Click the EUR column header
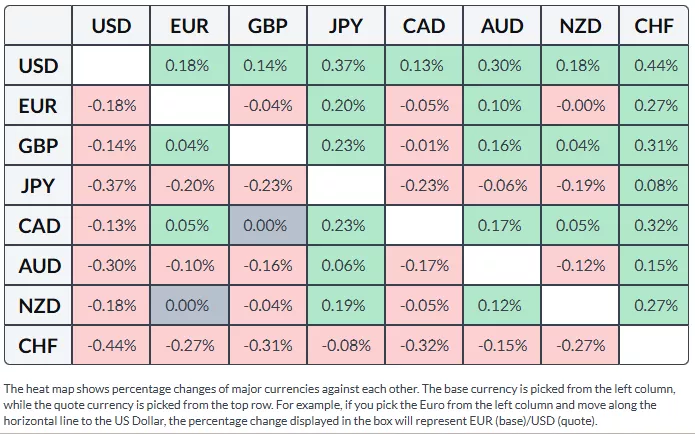 coord(189,25)
